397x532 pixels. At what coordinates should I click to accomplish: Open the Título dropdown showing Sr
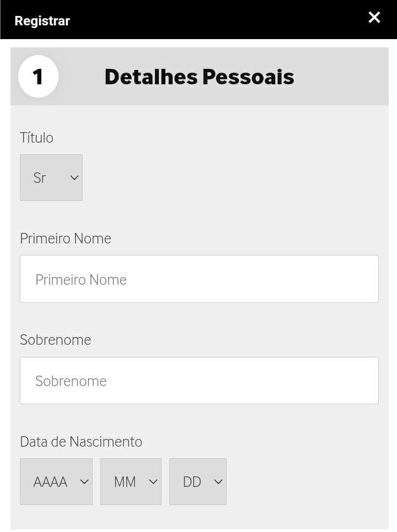[x=51, y=177]
